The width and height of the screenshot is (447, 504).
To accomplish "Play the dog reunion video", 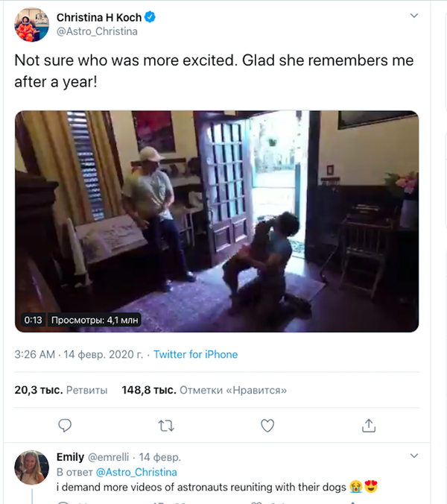I will (217, 221).
